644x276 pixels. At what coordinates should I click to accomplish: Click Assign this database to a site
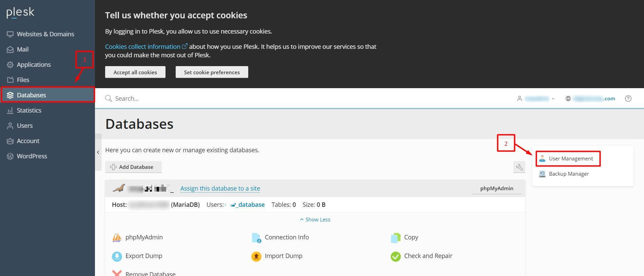tap(220, 188)
